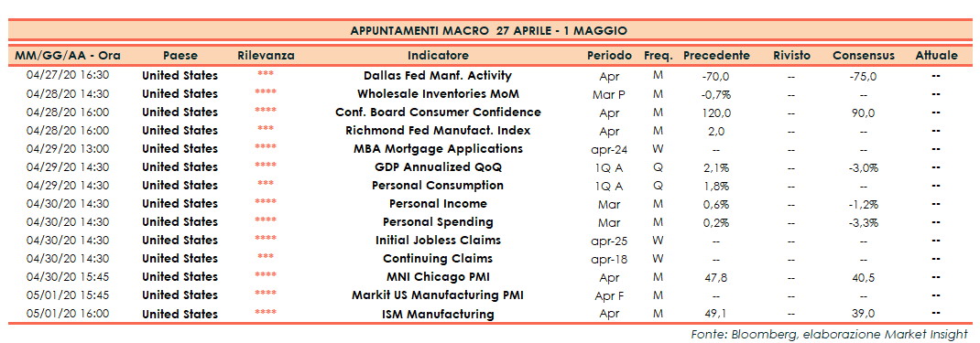Select the ISM Manufacturing row label
The image size is (980, 343).
[x=438, y=314]
